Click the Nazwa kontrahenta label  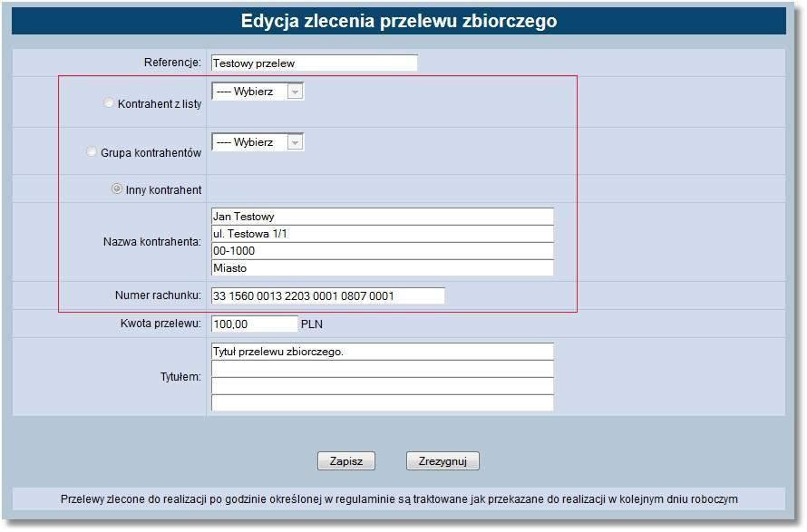tap(151, 242)
